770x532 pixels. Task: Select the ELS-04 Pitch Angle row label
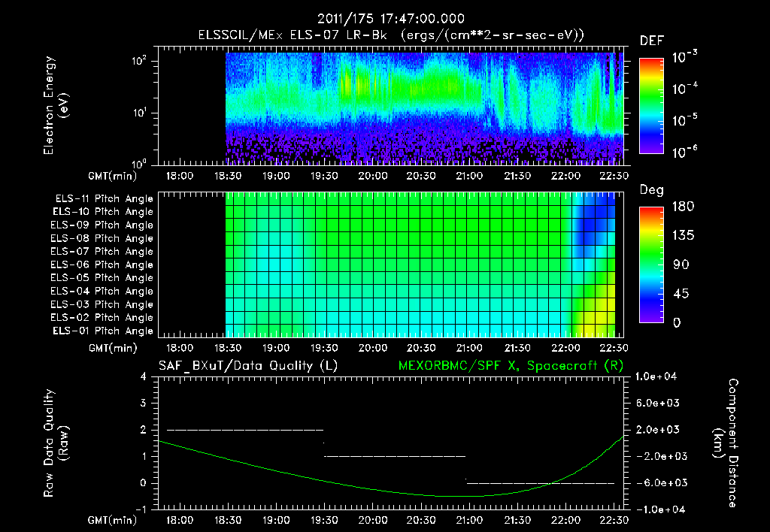(x=102, y=291)
